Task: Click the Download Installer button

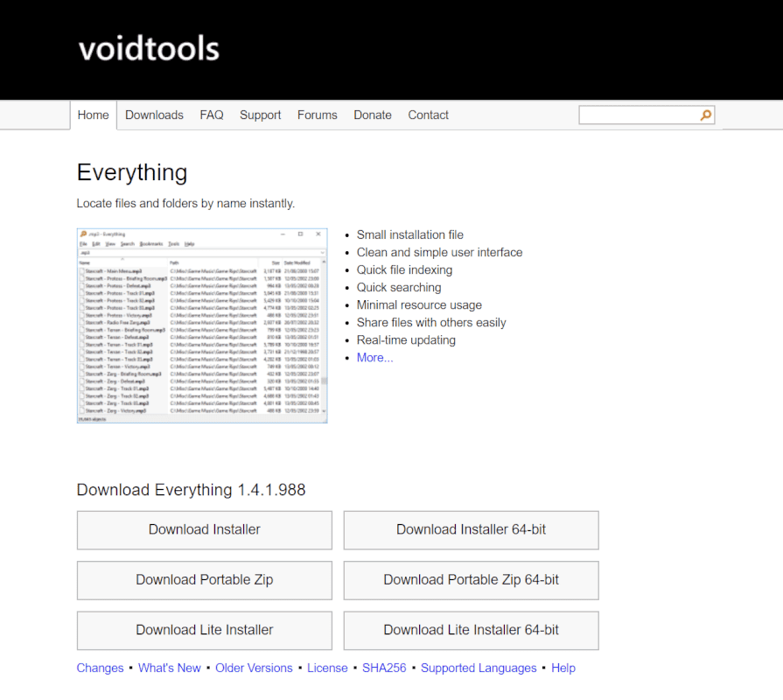Action: [204, 529]
